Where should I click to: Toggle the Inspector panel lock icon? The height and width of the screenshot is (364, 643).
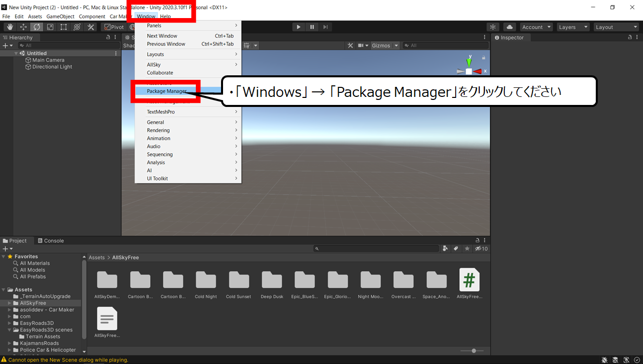pyautogui.click(x=630, y=38)
